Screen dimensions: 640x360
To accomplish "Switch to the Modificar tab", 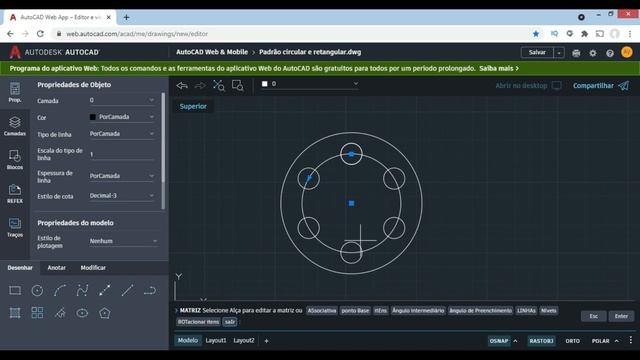I will 93,268.
